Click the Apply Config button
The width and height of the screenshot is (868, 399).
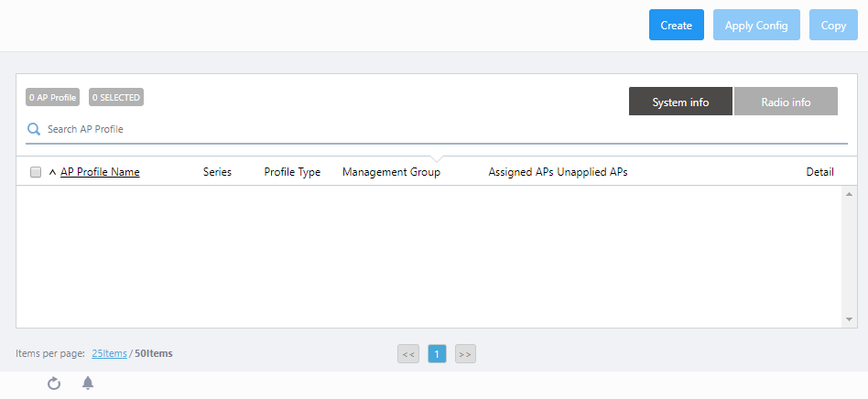756,26
